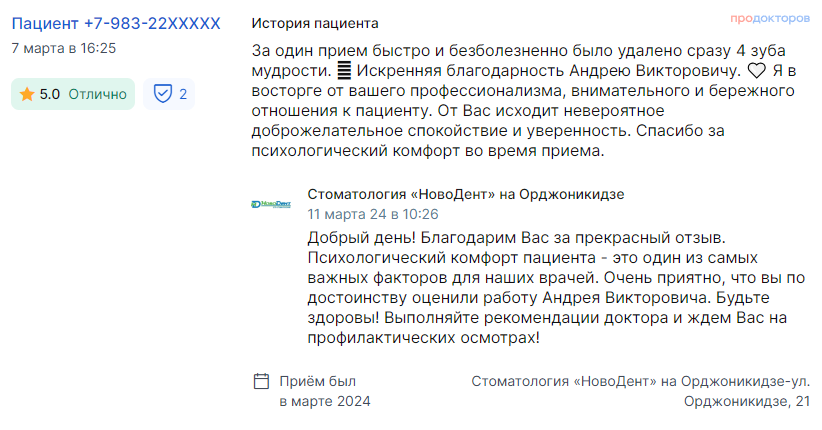Viewport: 822px width, 430px height.
Task: Open patient profile +7-983-22XXXXX link
Action: 116,24
